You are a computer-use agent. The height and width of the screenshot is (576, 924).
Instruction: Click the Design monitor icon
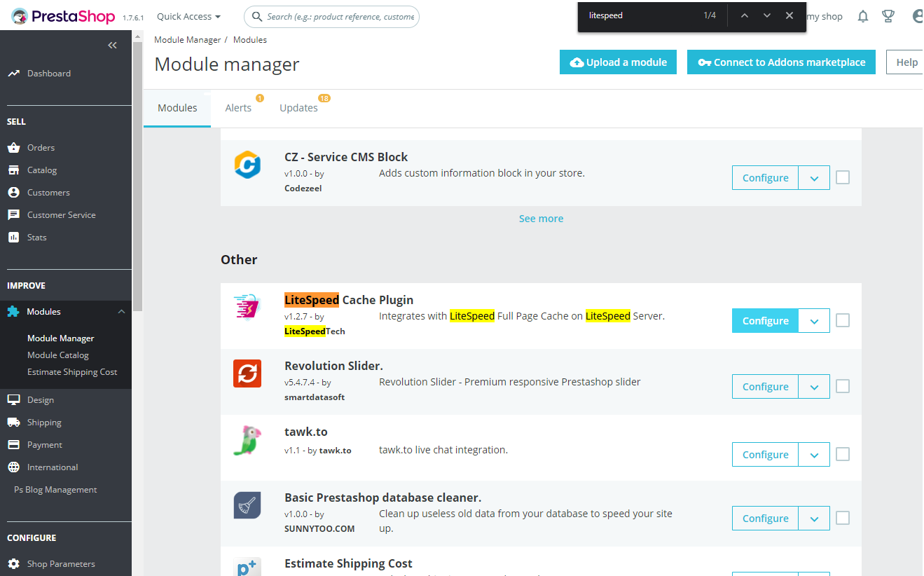coord(13,399)
